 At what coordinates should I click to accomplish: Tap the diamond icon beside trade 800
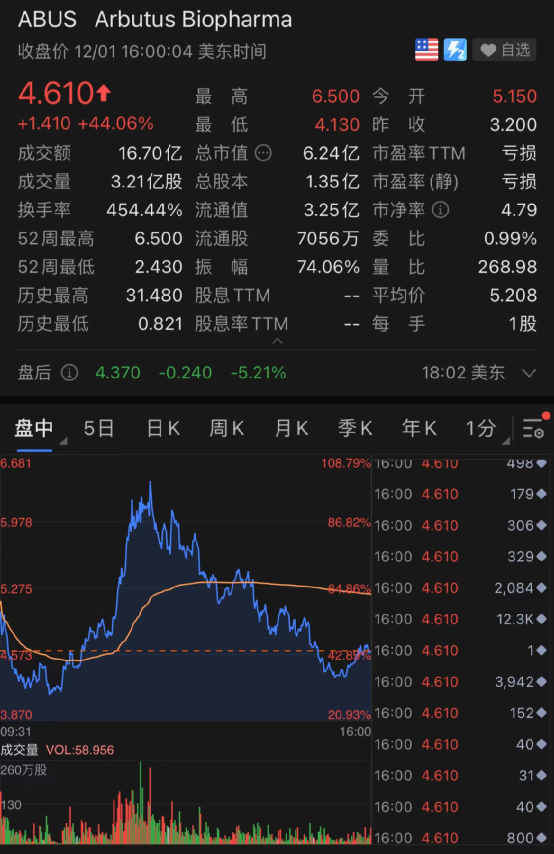pyautogui.click(x=541, y=838)
